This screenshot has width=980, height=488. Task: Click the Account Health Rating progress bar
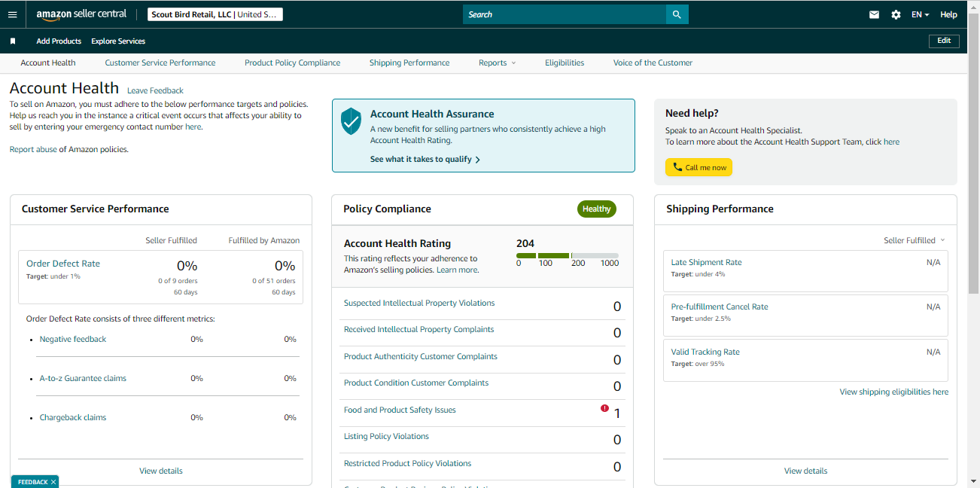coord(568,256)
